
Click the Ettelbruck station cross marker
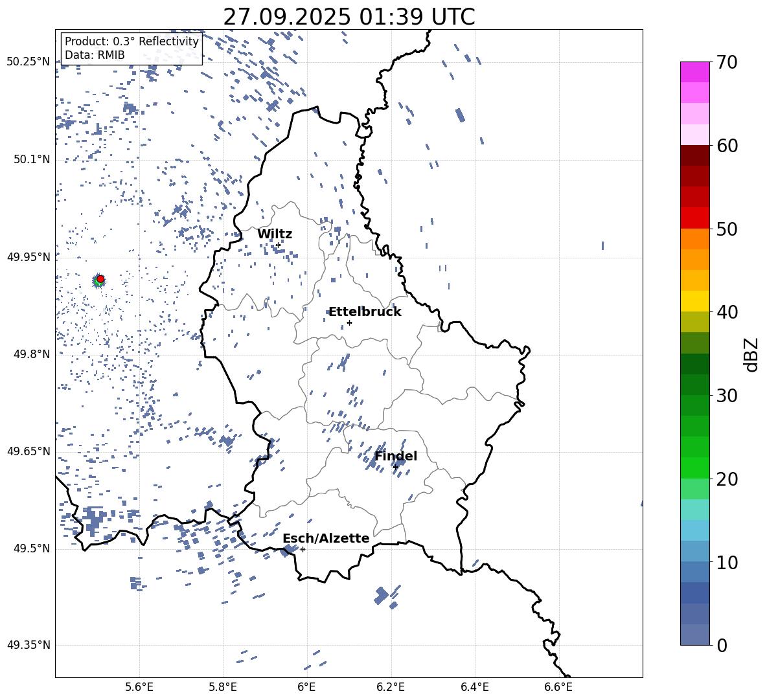349,322
